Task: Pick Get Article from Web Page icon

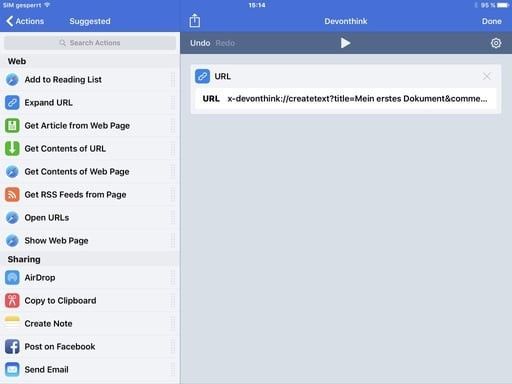Action: [12, 126]
